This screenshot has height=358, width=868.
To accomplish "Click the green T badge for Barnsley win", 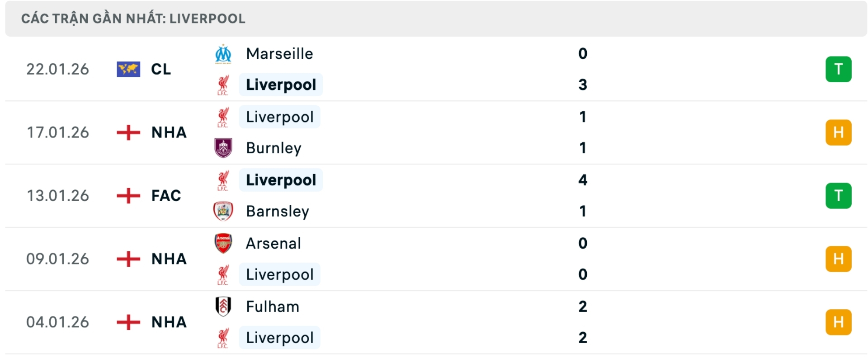I will pyautogui.click(x=839, y=195).
